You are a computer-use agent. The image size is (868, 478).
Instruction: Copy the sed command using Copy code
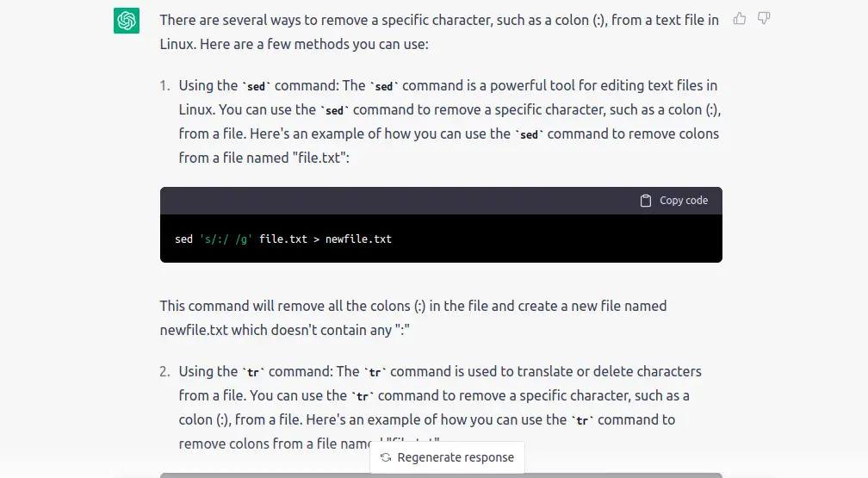coord(674,201)
